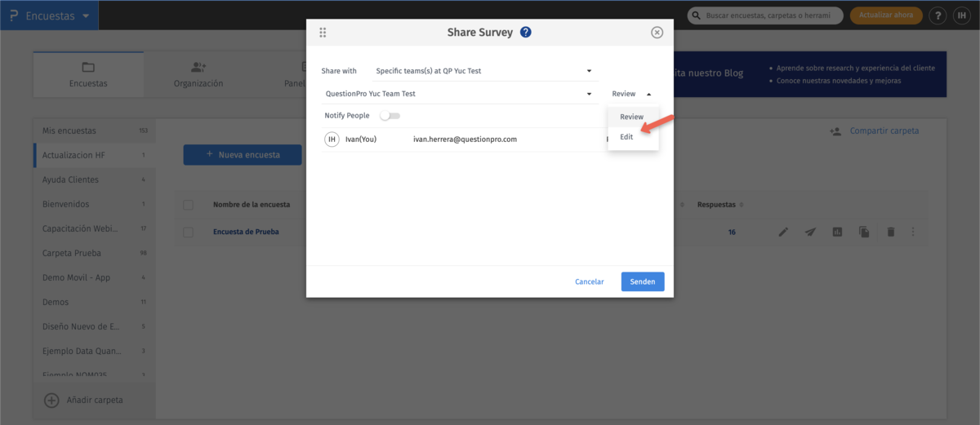Click the edit pencil for Encuesta de Prueba

point(783,232)
